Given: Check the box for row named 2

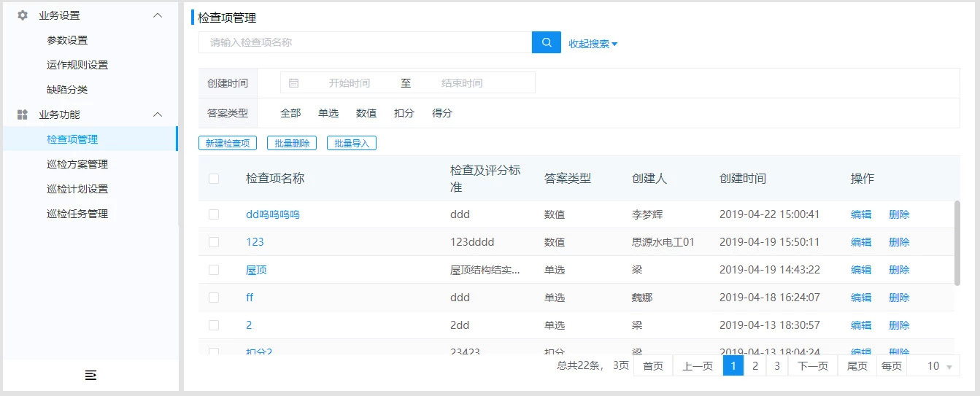Looking at the screenshot, I should tap(214, 325).
